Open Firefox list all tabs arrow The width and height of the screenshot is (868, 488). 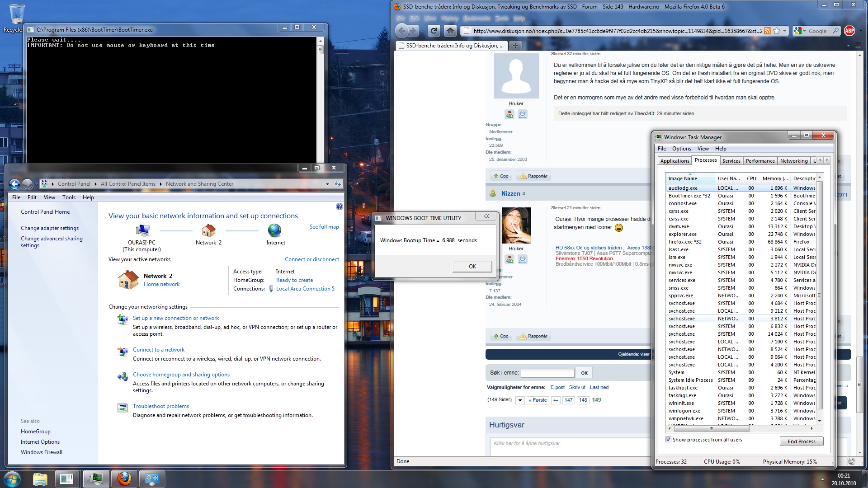click(848, 46)
